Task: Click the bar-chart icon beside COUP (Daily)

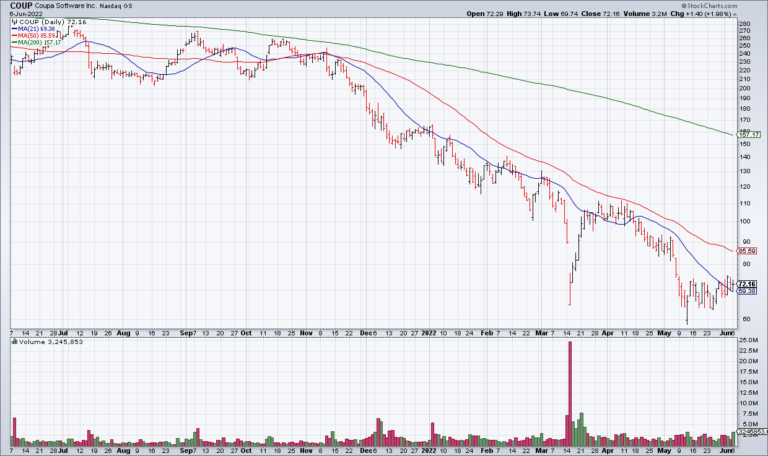Action: [15, 22]
